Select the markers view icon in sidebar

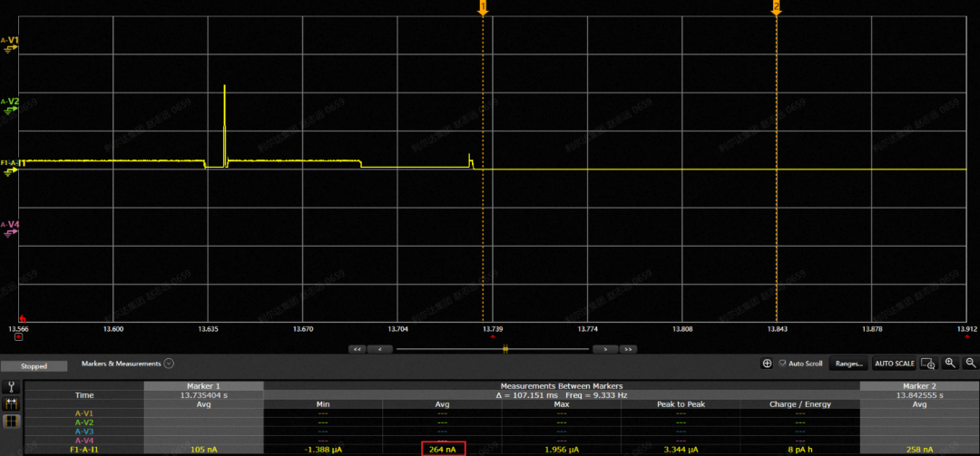pos(12,403)
